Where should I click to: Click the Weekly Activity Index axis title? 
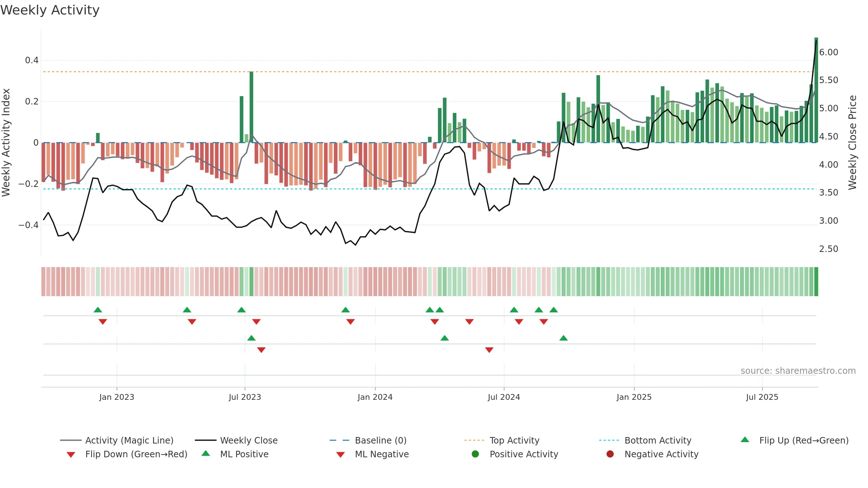6,142
